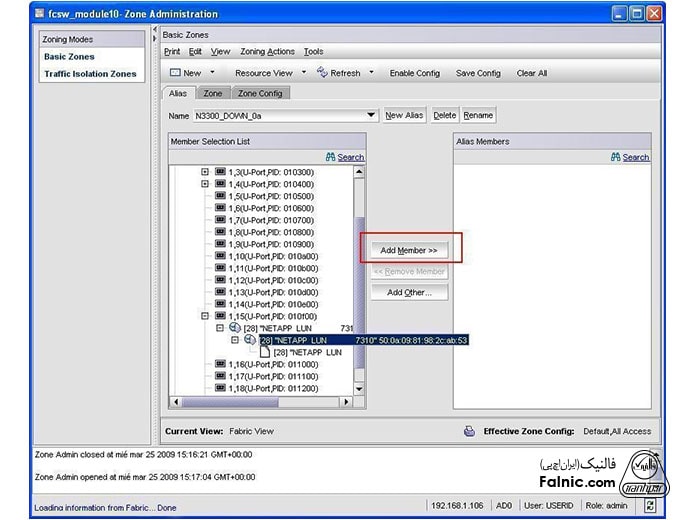Click the Refresh toolbar icon
Viewport: 694px width, 520px height.
[x=323, y=73]
